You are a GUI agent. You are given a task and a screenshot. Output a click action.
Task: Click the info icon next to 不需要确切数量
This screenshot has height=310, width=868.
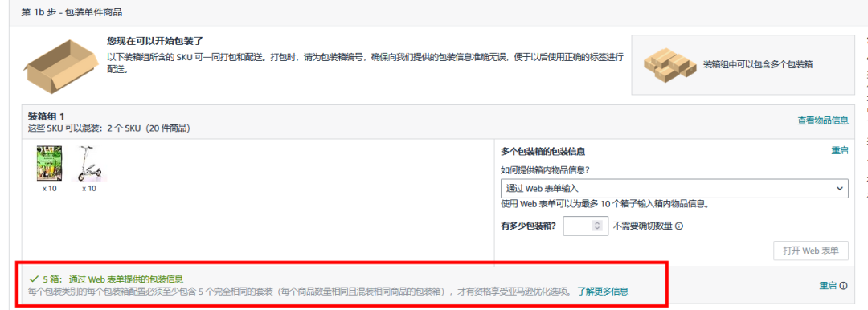point(678,226)
